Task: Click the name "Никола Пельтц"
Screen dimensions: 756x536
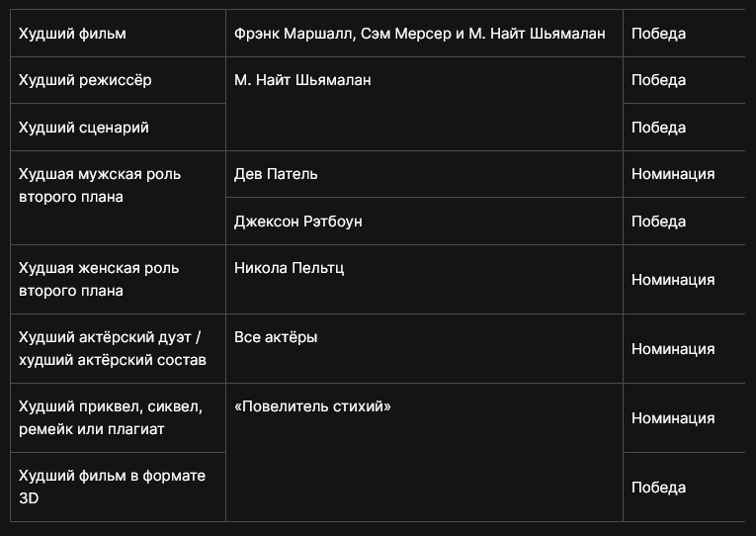Action: (x=289, y=268)
